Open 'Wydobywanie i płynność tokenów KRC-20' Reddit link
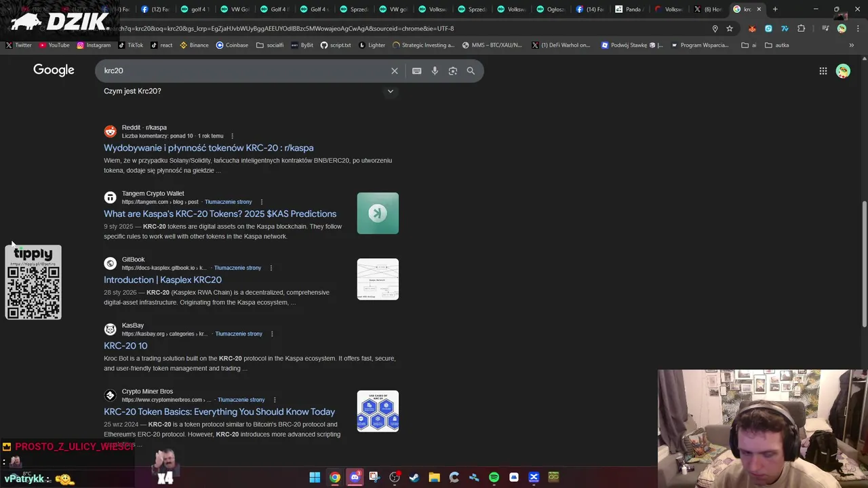 coord(208,148)
